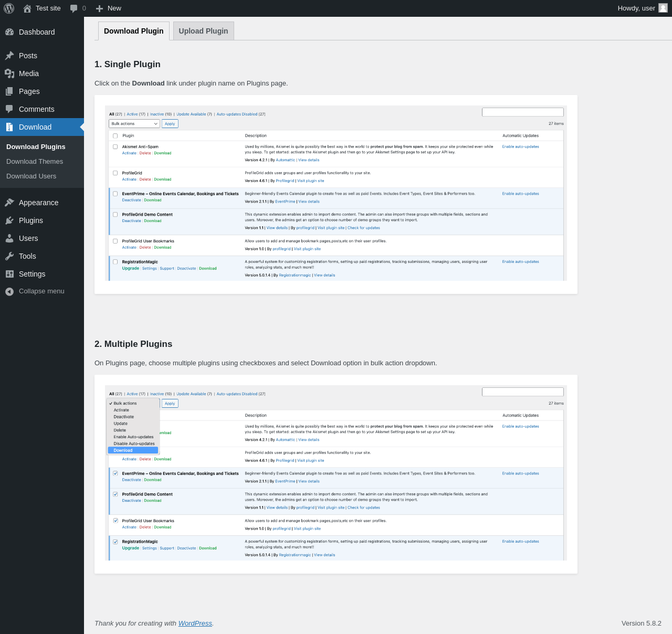The height and width of the screenshot is (634, 672).
Task: Open Dashboard via its gauge icon
Action: click(9, 32)
